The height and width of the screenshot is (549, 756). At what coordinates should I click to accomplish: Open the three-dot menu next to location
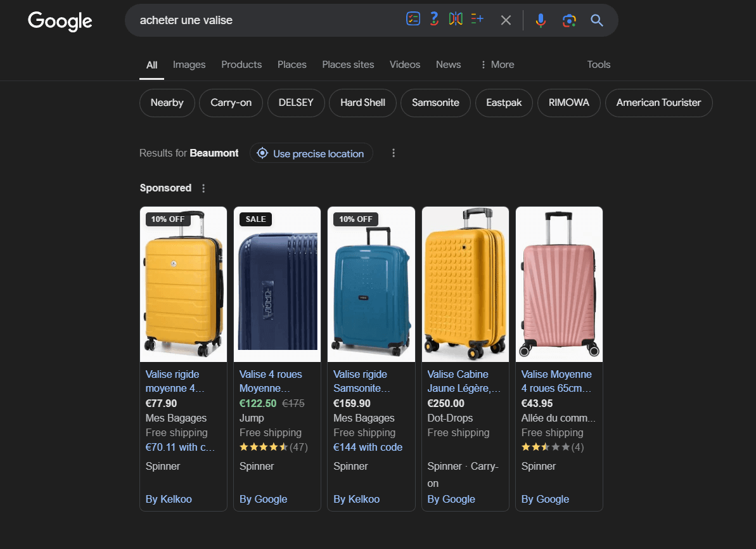(394, 153)
